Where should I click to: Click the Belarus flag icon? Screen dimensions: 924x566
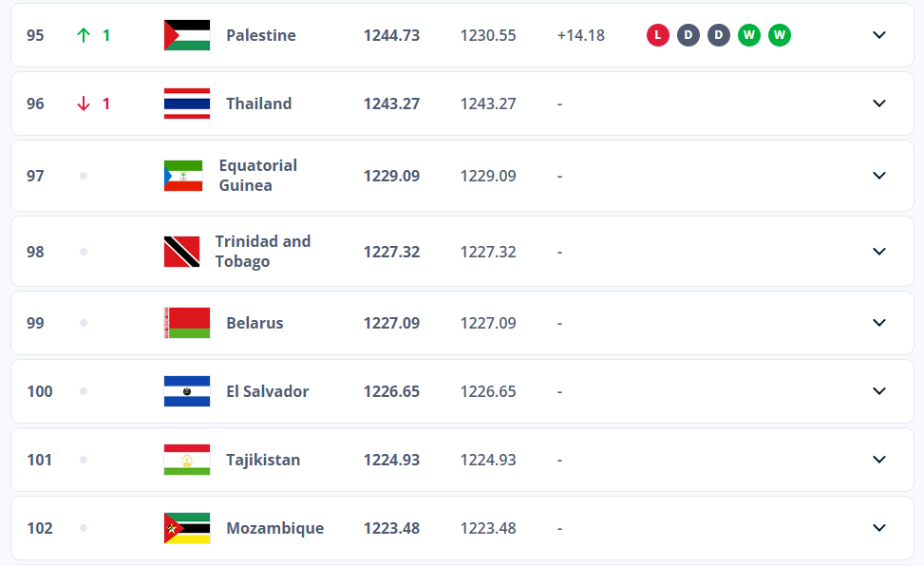click(187, 323)
